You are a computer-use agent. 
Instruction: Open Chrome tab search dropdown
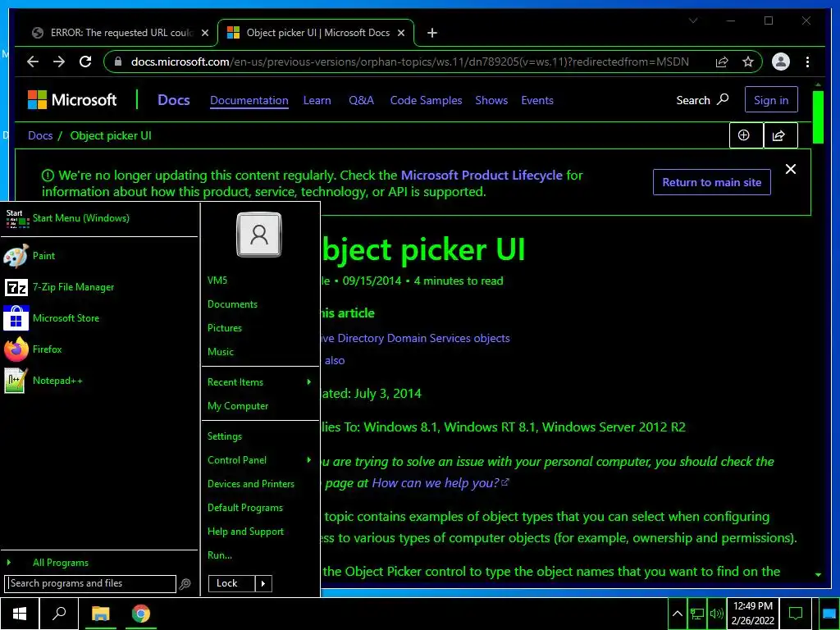693,21
